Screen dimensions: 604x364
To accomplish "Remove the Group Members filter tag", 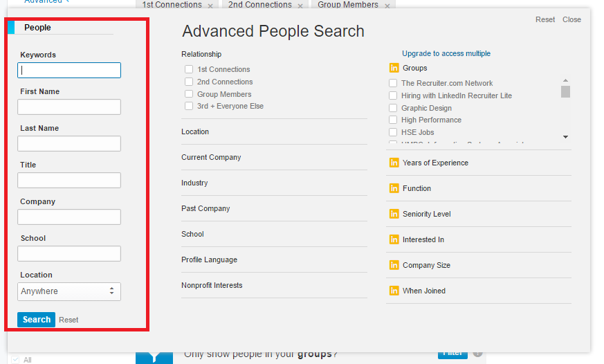I will (x=387, y=6).
